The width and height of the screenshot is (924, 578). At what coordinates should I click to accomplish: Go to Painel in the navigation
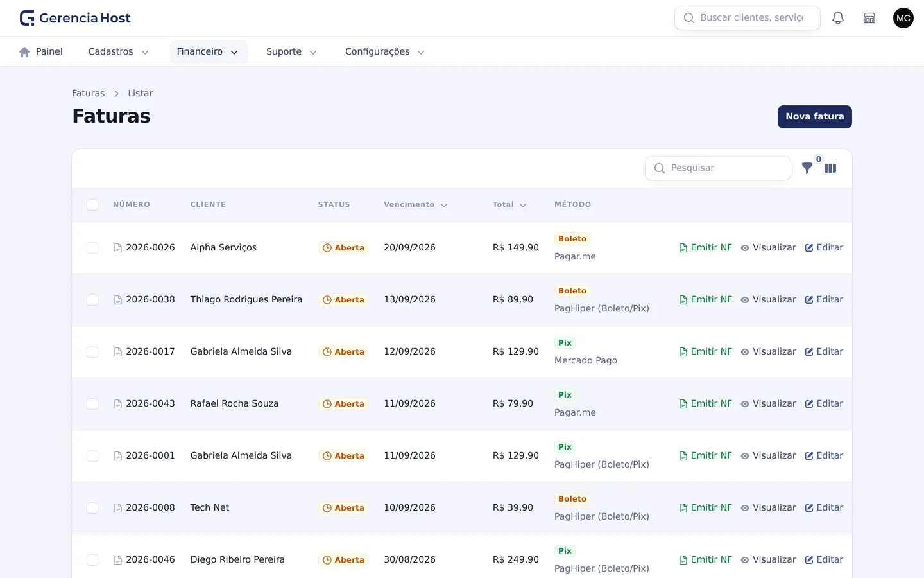(41, 52)
